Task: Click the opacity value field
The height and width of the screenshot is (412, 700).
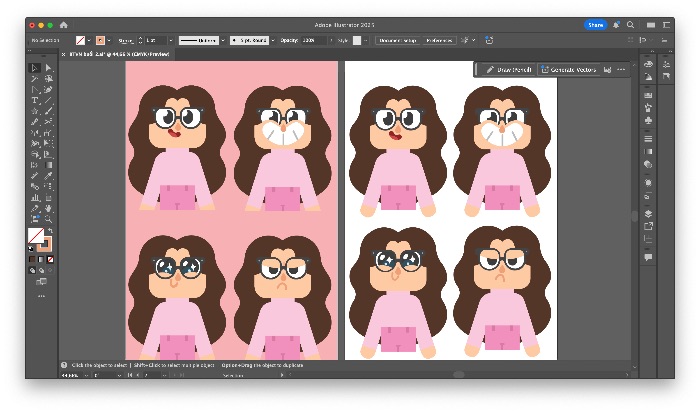Action: click(313, 40)
